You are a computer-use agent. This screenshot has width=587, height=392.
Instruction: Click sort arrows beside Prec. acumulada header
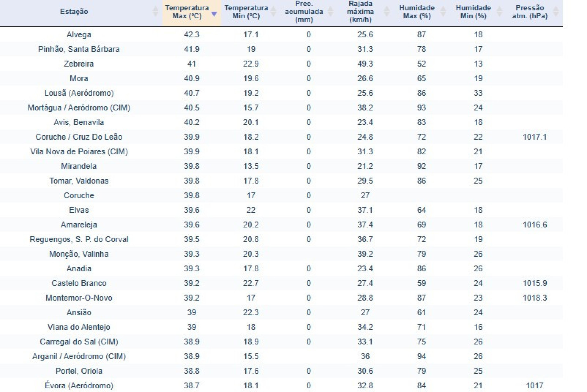[x=330, y=12]
